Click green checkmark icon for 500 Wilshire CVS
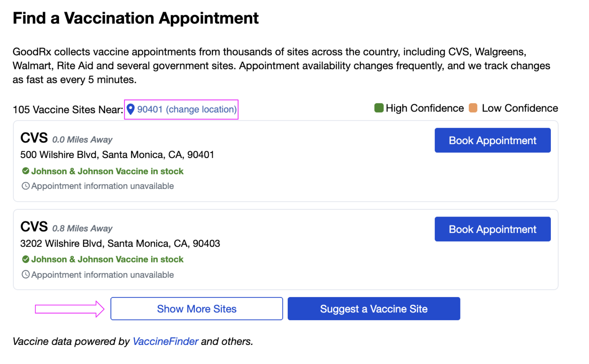The image size is (589, 364). (25, 171)
